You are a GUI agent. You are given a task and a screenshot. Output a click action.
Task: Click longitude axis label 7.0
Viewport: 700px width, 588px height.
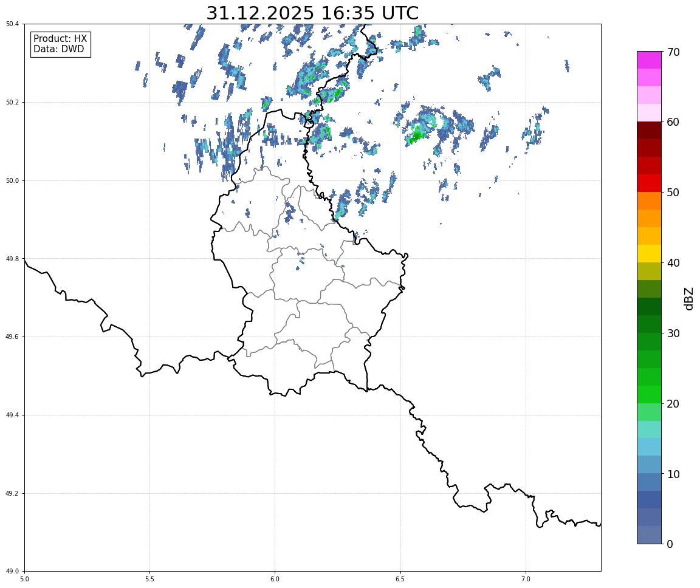coord(526,579)
